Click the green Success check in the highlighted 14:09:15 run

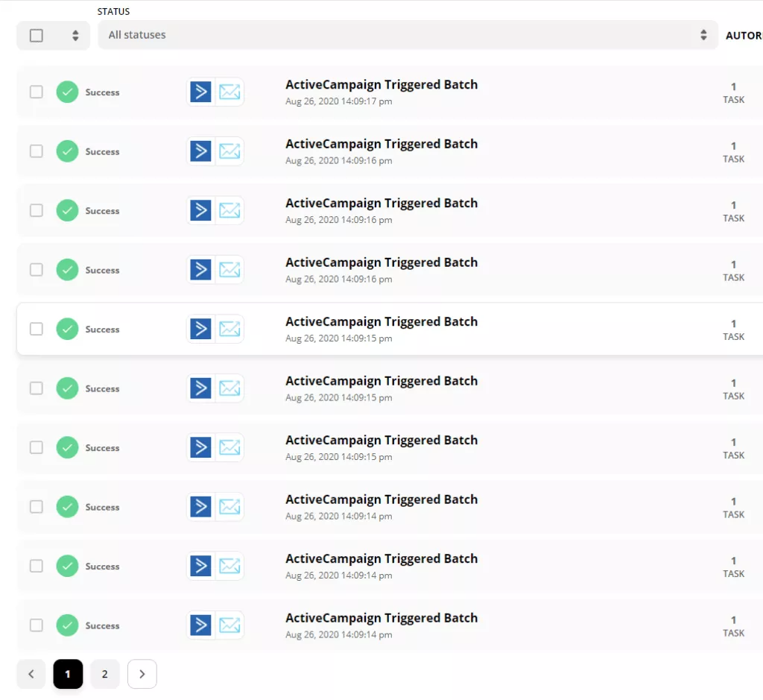[67, 329]
